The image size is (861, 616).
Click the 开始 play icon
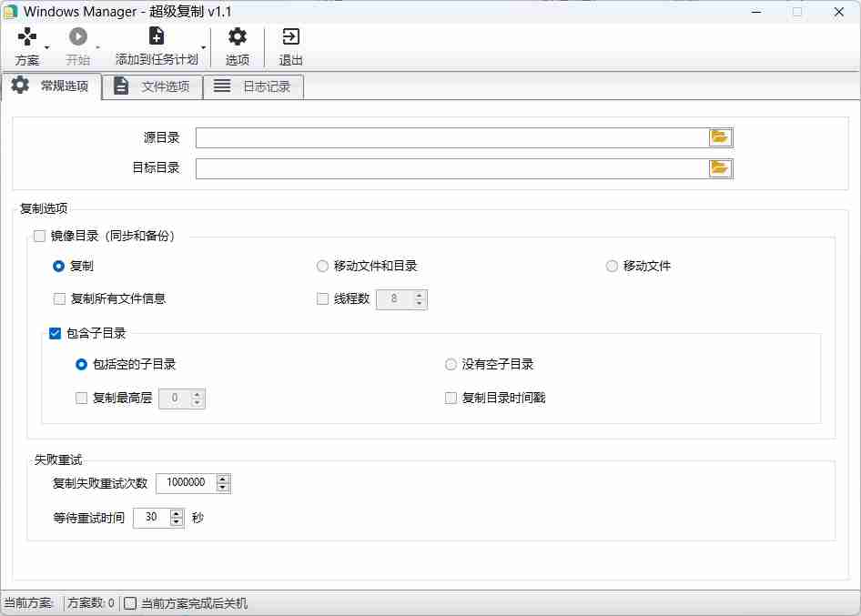coord(78,37)
